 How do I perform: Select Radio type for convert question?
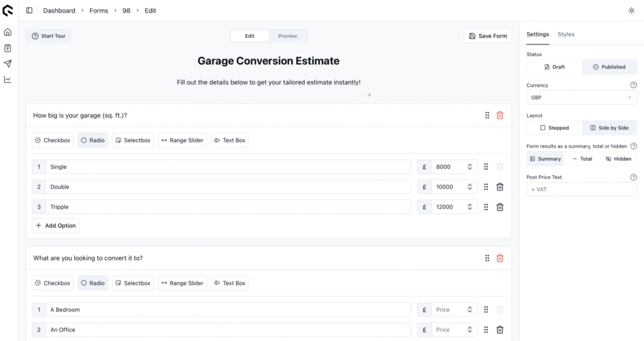pos(93,283)
